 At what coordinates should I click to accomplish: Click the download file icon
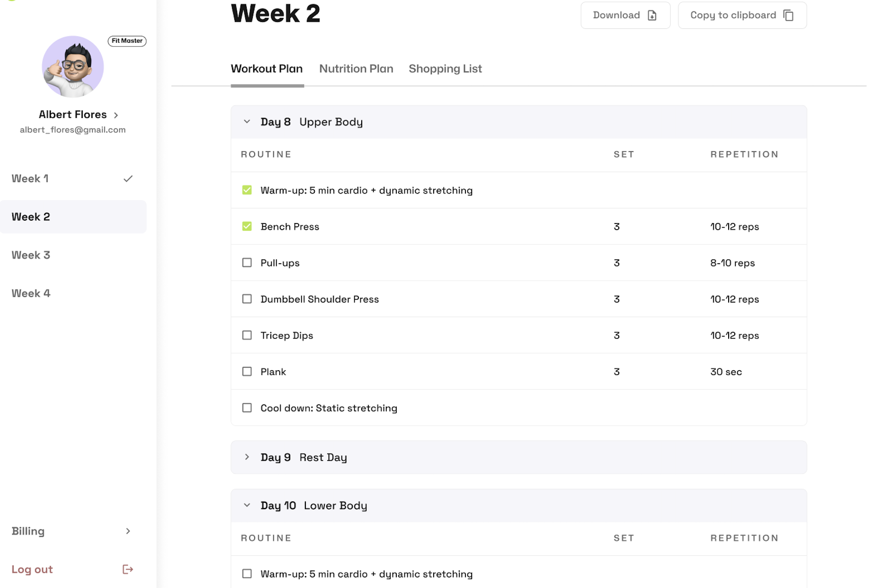click(652, 15)
